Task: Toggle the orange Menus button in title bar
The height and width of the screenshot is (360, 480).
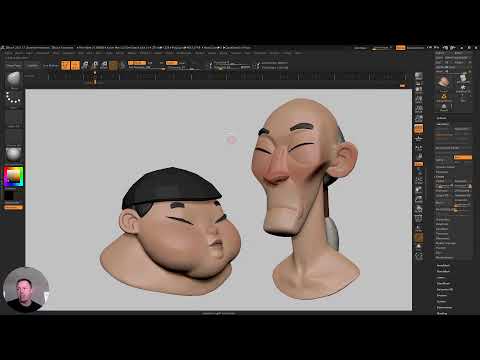Action: click(401, 48)
